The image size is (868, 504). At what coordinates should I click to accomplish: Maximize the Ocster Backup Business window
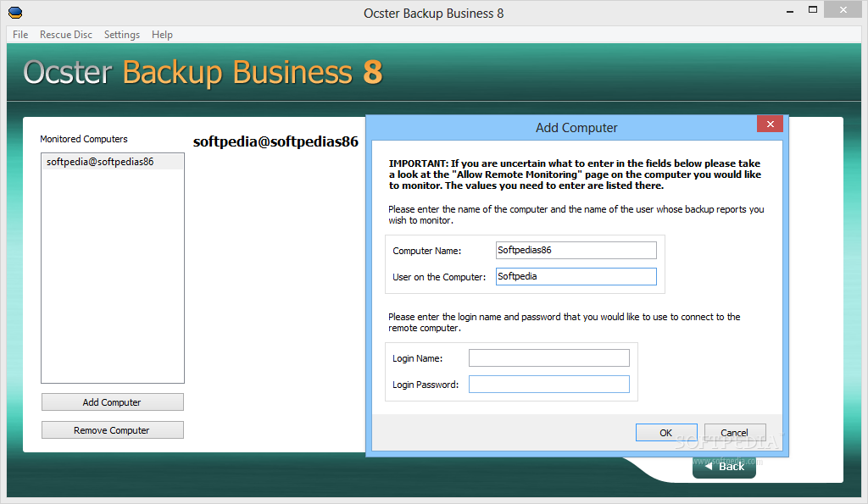[813, 10]
